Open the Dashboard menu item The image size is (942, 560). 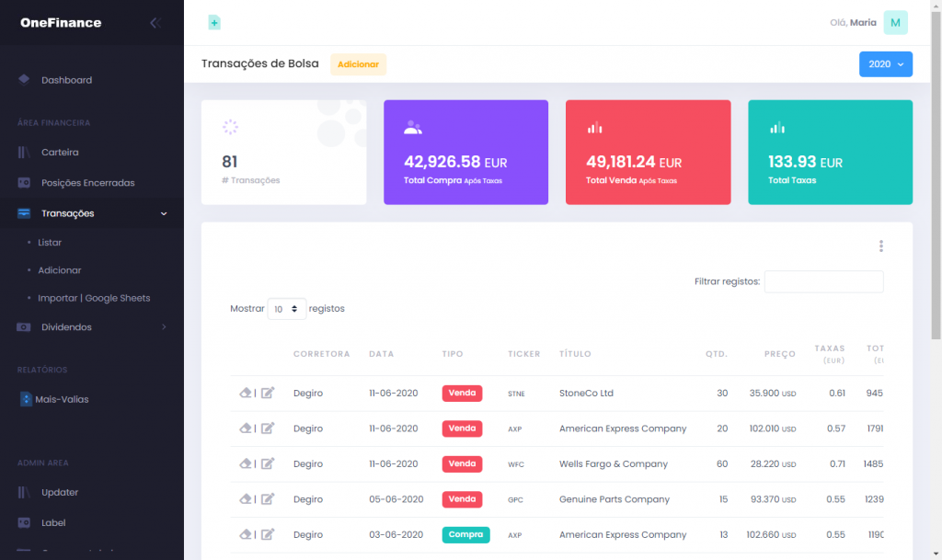(x=66, y=80)
